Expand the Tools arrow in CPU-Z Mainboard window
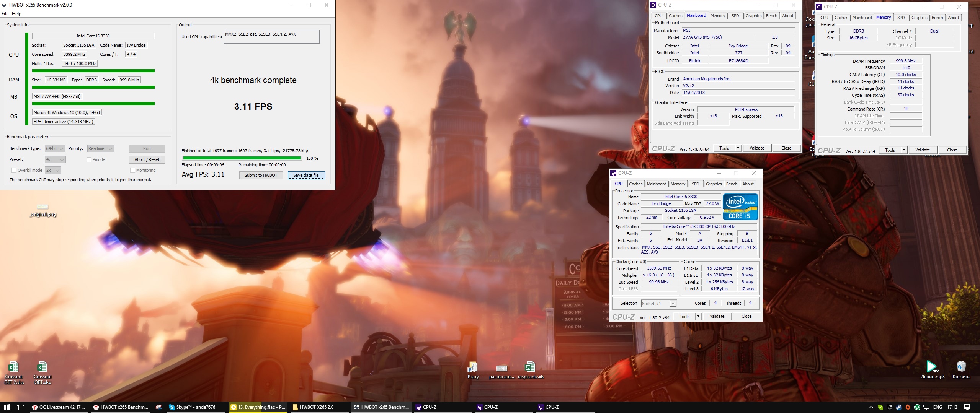The height and width of the screenshot is (413, 980). [738, 148]
